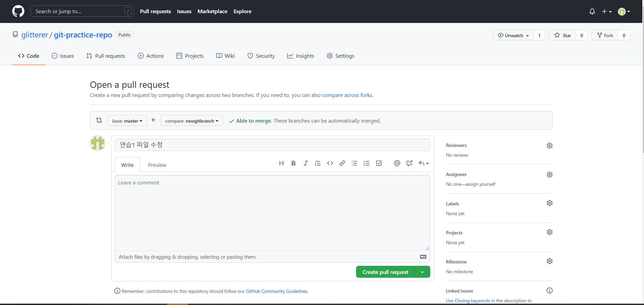
Task: Reference an issue with cross-reference icon
Action: click(x=409, y=163)
